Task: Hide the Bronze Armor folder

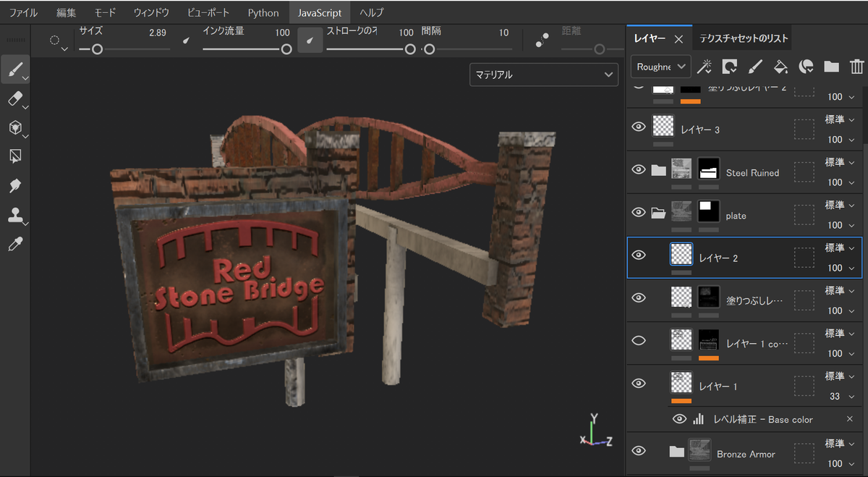Action: pyautogui.click(x=638, y=451)
